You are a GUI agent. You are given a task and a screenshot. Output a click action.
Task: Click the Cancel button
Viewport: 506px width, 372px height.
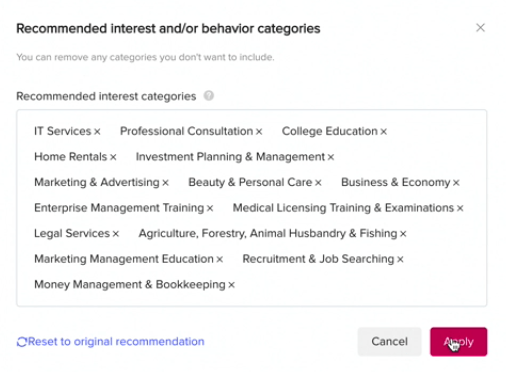[389, 341]
